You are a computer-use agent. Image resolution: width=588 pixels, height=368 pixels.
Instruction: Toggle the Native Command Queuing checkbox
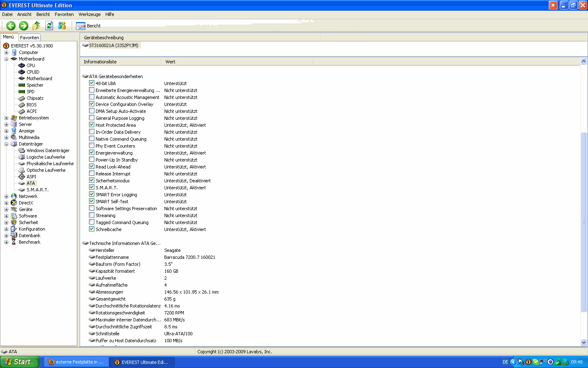pos(92,139)
